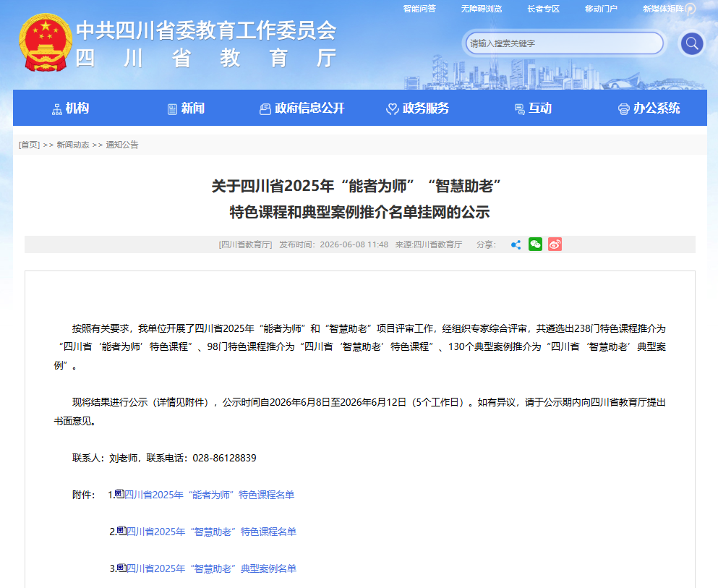Screen dimensions: 718x588
Task: Click the [四川省教育厅] tag in info bar
Action: tap(245, 244)
